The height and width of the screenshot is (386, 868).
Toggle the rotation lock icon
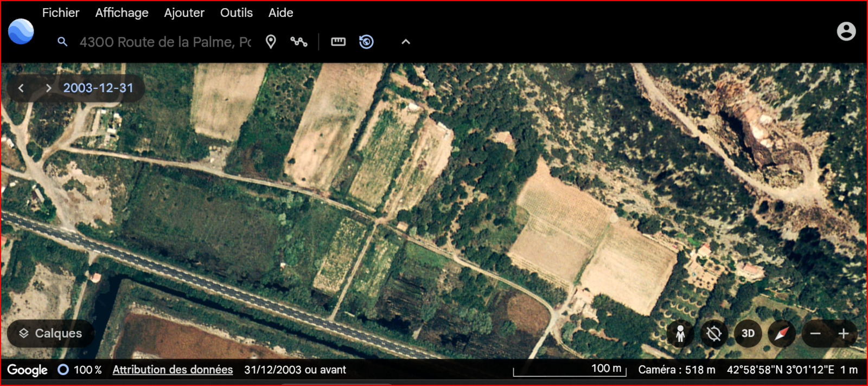[714, 333]
